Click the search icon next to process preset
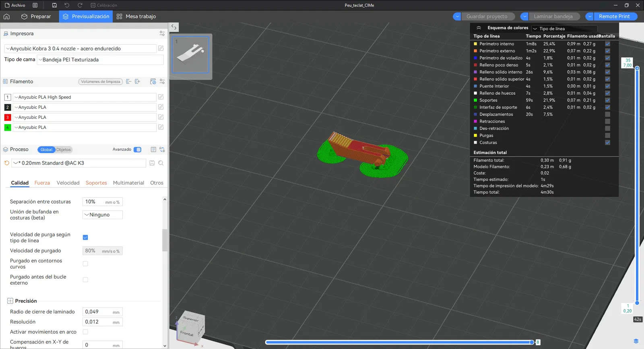Viewport: 644px width, 349px height. pyautogui.click(x=161, y=163)
